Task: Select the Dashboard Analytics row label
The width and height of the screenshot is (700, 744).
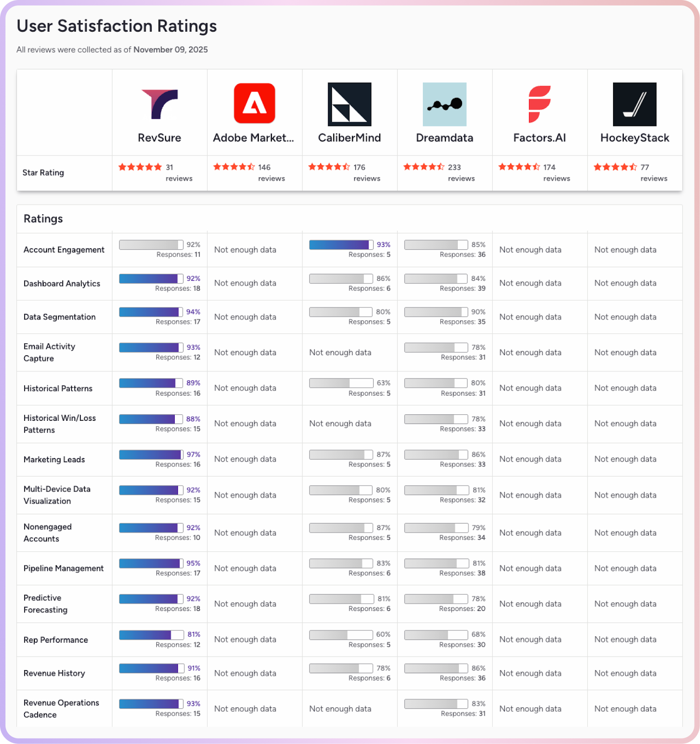Action: click(x=62, y=284)
